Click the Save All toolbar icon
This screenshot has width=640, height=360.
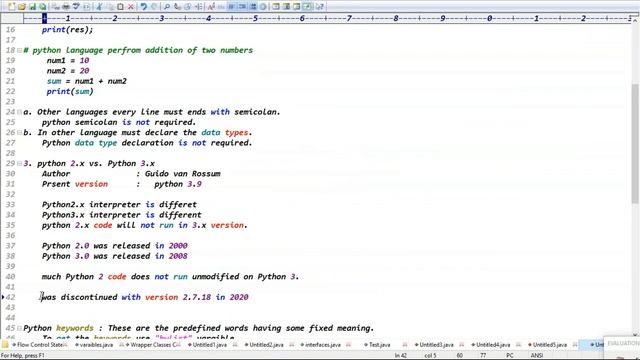(x=42, y=7)
